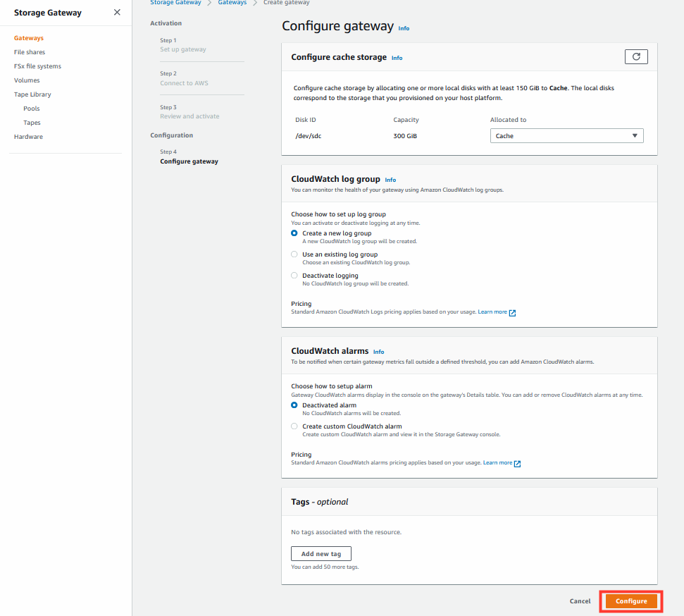Choose the Deactivate logging radio button
This screenshot has width=684, height=616.
tap(294, 276)
